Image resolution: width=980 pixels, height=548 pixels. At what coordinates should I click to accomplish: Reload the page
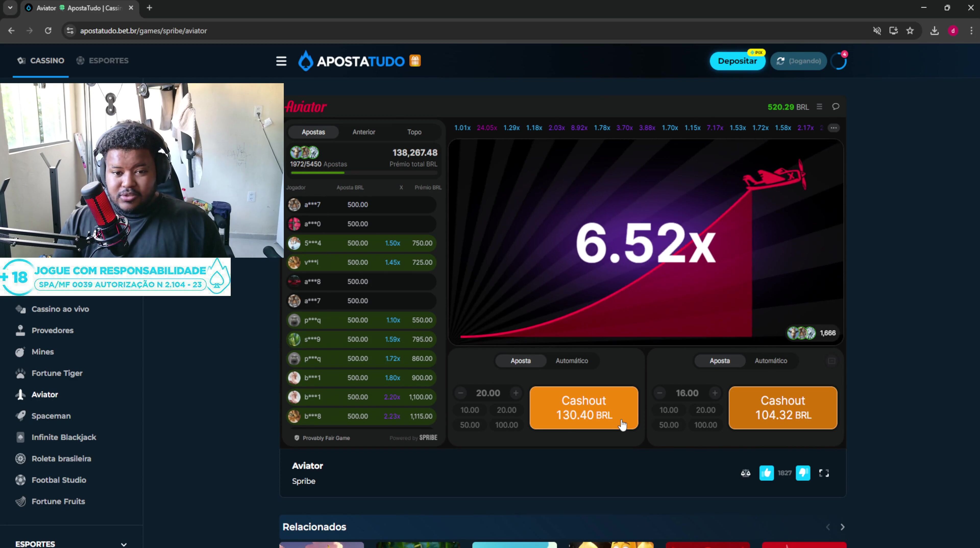48,31
